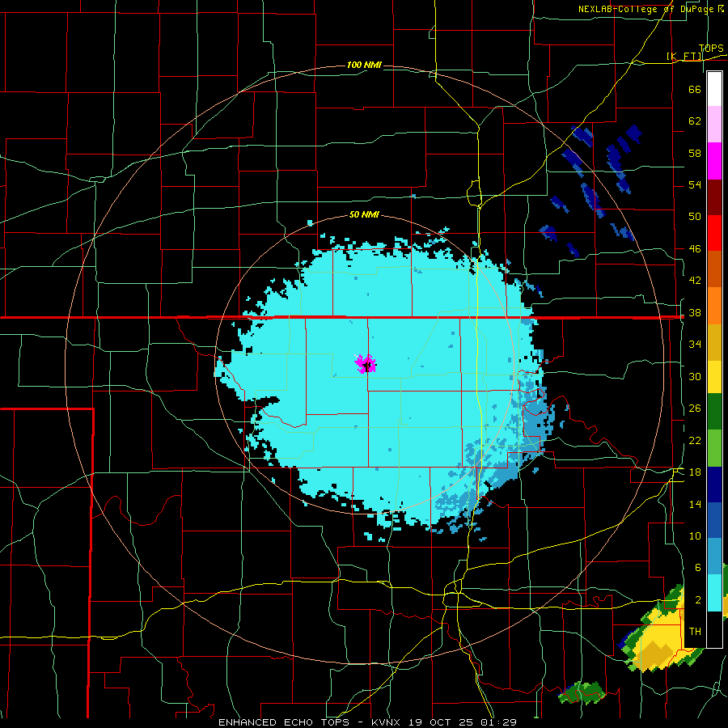The width and height of the screenshot is (728, 728).
Task: Click the bright red legend swatch
Action: [714, 233]
